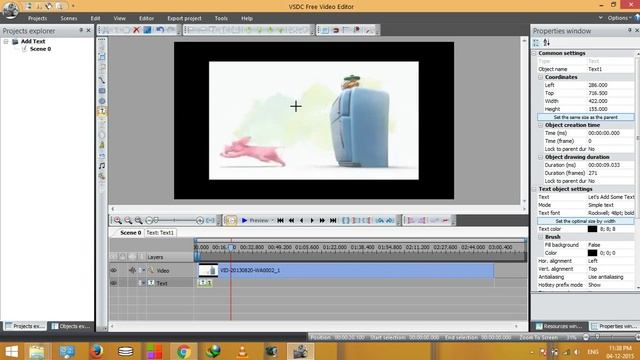Select the Rectangle tool in the left toolbar

102,91
